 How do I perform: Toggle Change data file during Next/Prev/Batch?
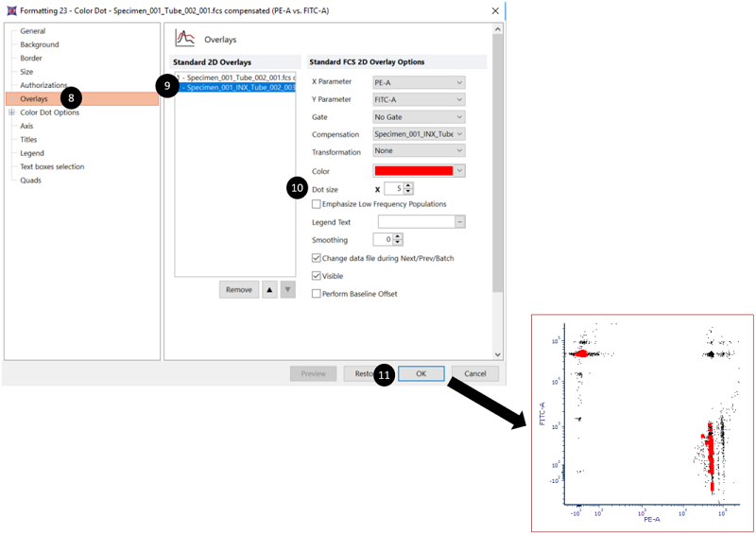[x=317, y=258]
